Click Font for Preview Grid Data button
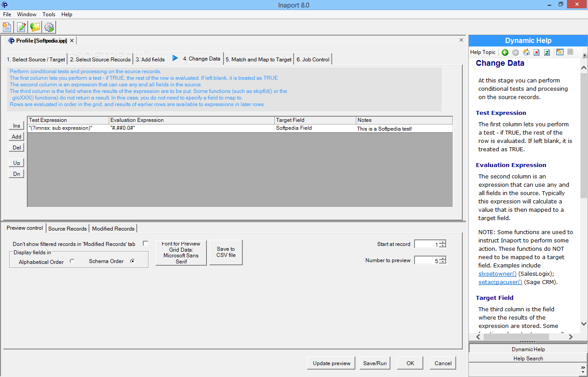The height and width of the screenshot is (377, 588). coord(181,253)
